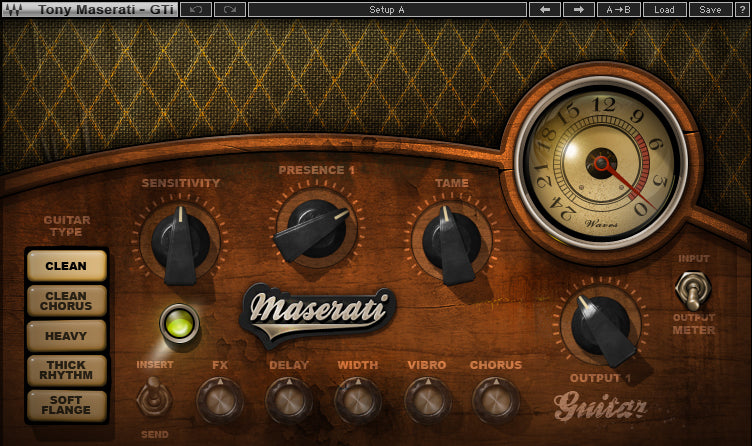Pick the Soft Flange guitar type

tap(66, 405)
